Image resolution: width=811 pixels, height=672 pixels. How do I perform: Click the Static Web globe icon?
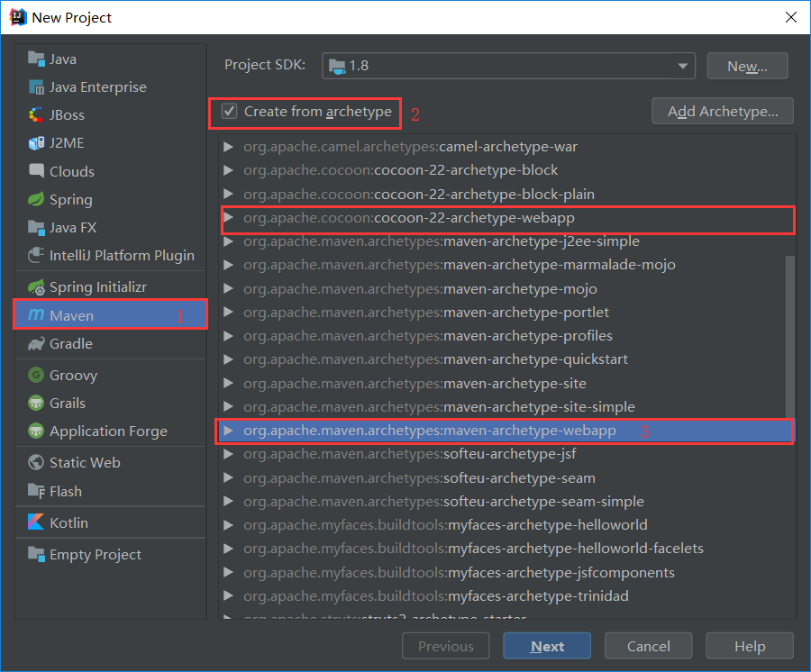coord(36,462)
